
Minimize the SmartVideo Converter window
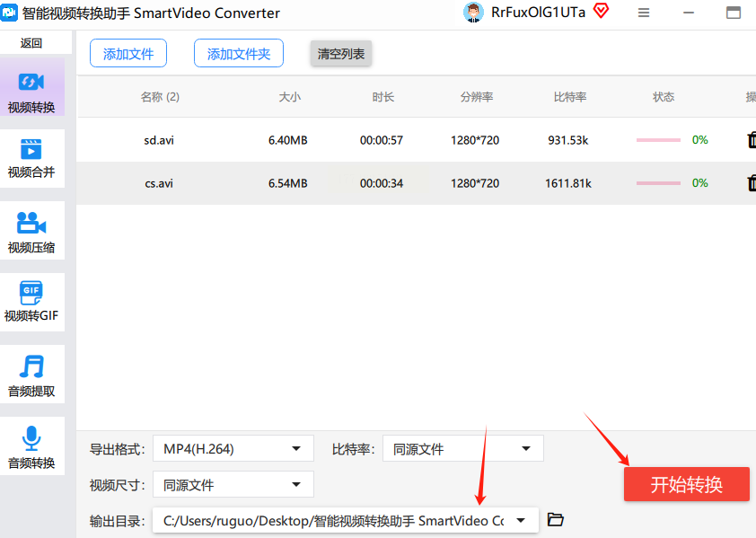[689, 13]
